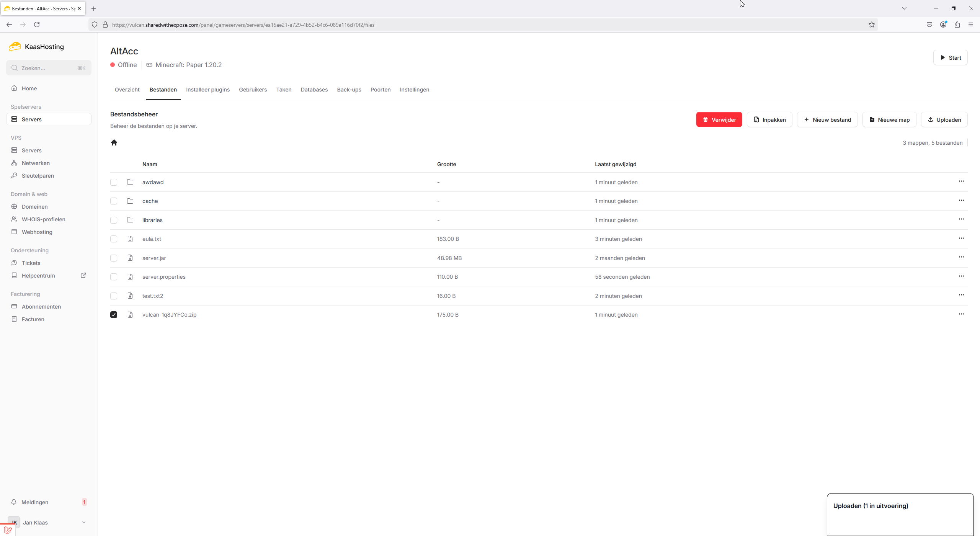Select the cache folder checkbox
Image resolution: width=980 pixels, height=536 pixels.
(x=114, y=201)
